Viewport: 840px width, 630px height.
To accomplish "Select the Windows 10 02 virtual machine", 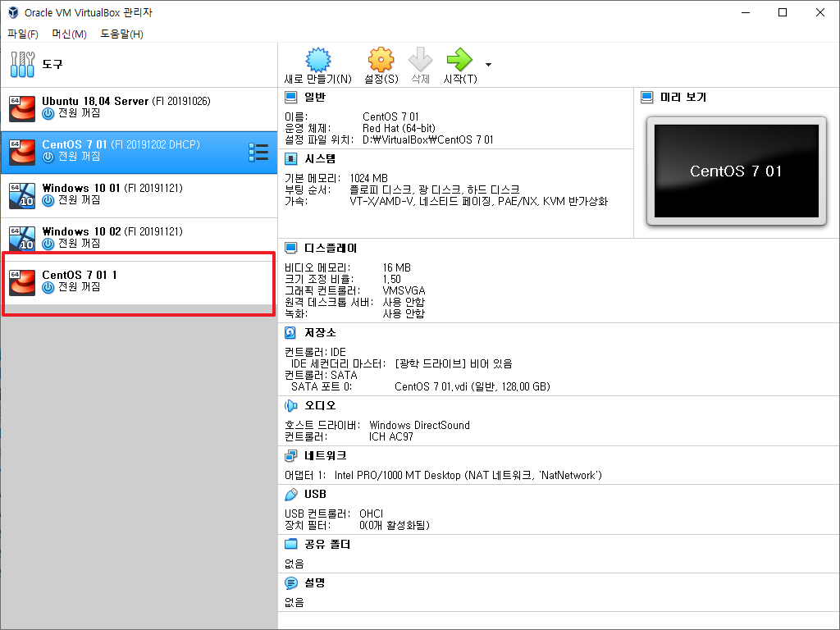I will point(139,239).
